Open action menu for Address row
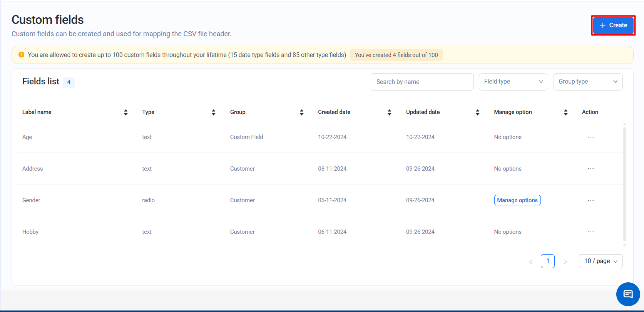 click(590, 169)
